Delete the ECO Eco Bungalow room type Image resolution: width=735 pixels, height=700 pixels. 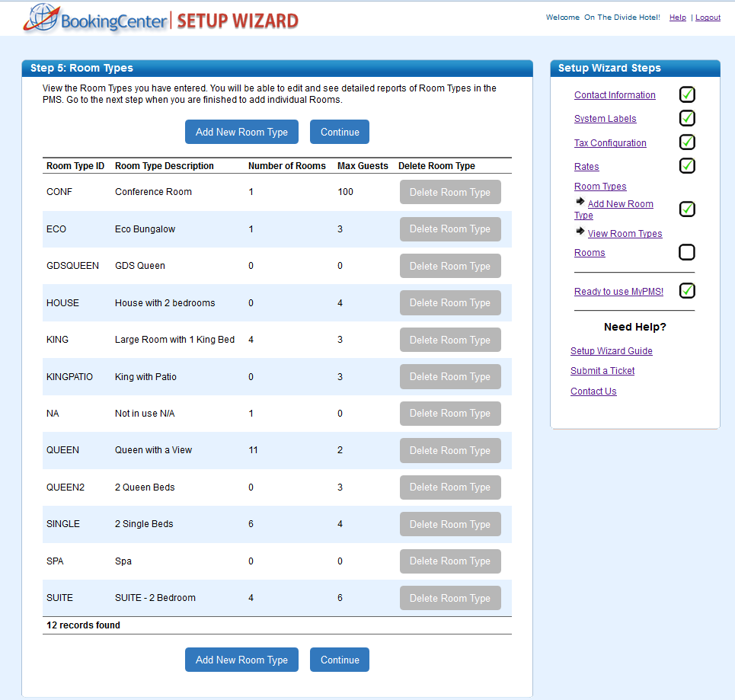tap(450, 229)
